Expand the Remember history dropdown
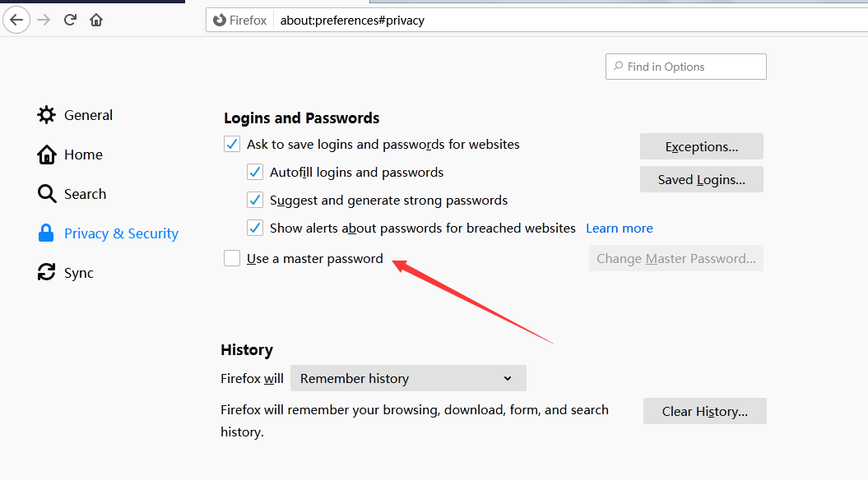This screenshot has height=480, width=868. pyautogui.click(x=408, y=378)
